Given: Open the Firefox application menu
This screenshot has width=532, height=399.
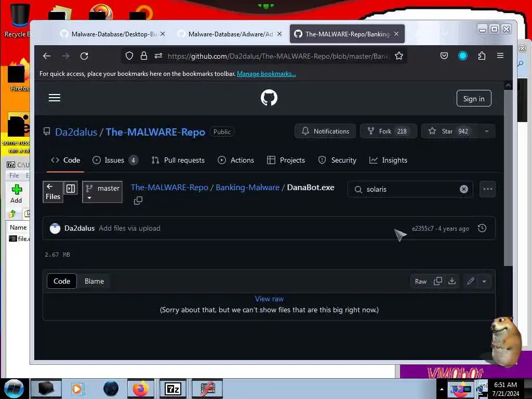Looking at the screenshot, I should click(x=500, y=56).
